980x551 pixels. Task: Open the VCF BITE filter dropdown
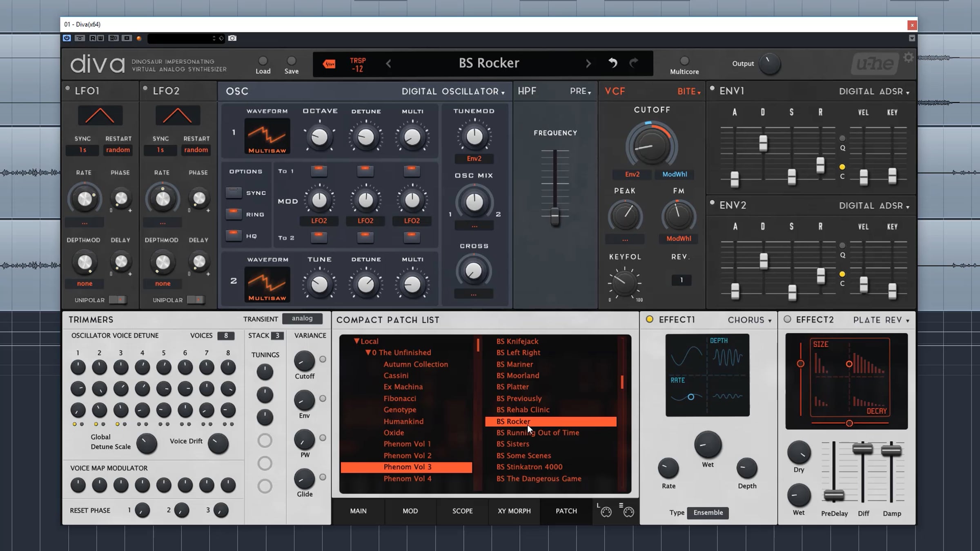click(689, 91)
